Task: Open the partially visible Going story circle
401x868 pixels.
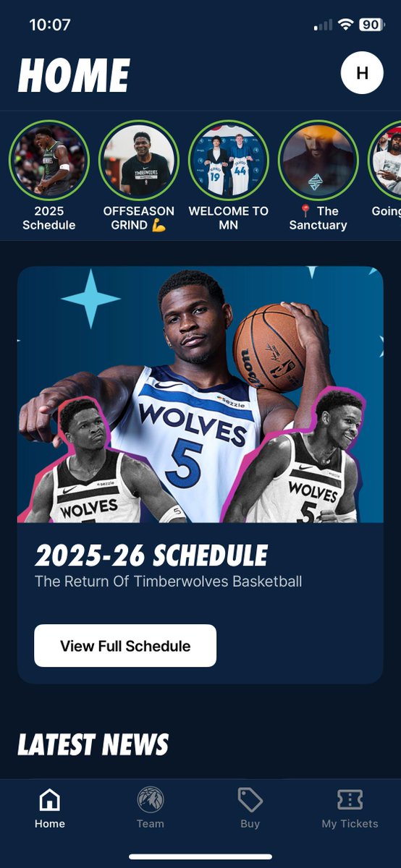Action: coord(385,160)
